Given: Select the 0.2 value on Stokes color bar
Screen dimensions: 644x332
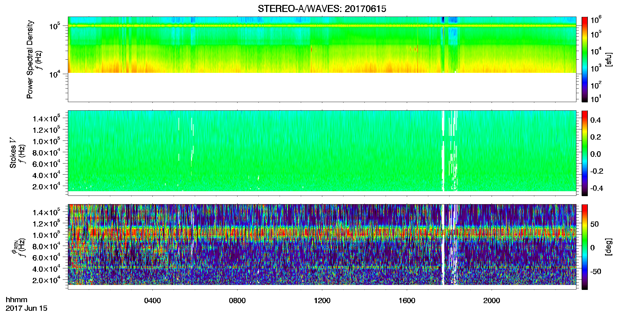Looking at the screenshot, I should [x=595, y=137].
